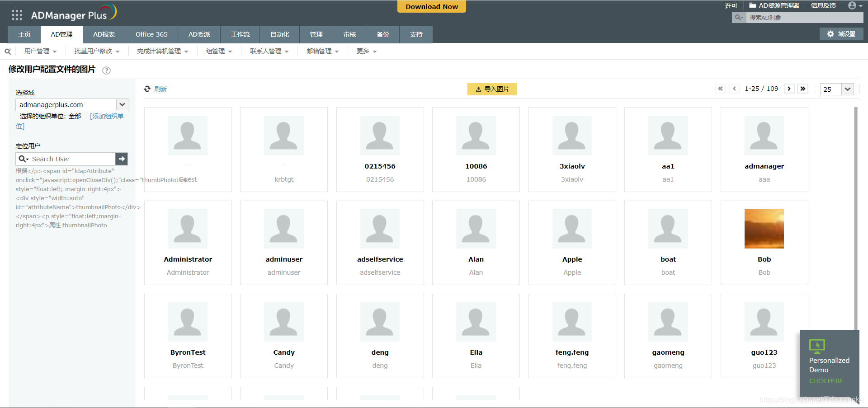Select the gaomeng user name
The image size is (868, 408).
668,352
